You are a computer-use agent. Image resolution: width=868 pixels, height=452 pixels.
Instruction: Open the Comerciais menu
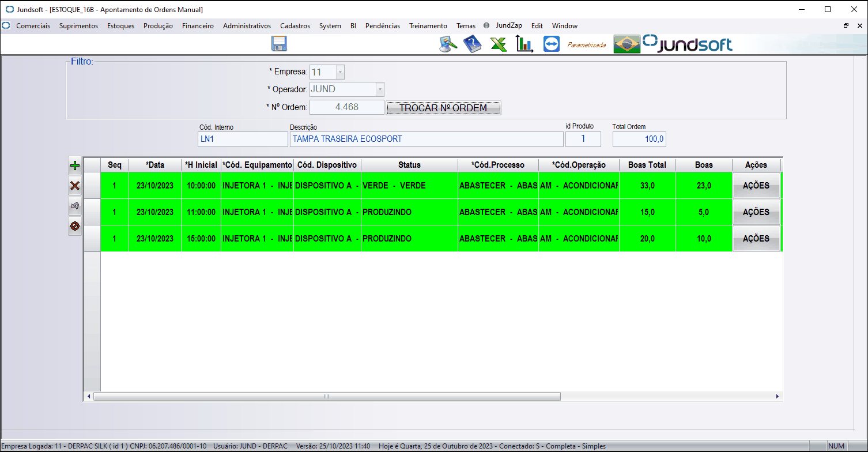(33, 26)
